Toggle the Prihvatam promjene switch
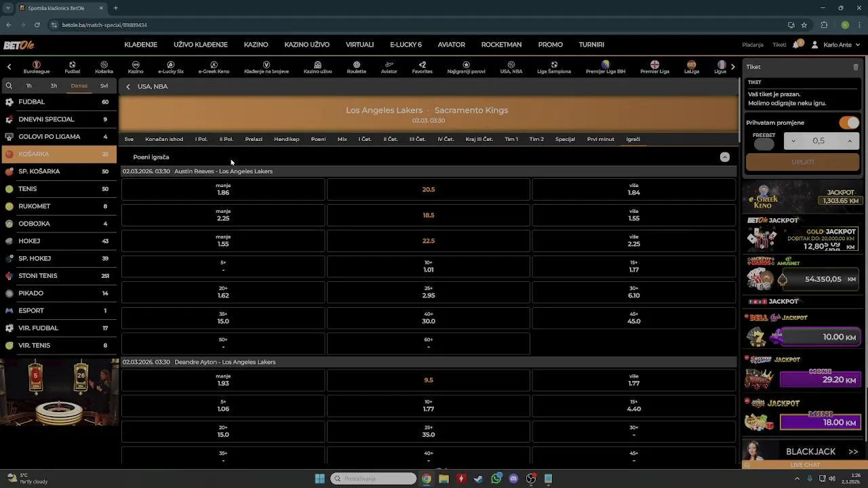 849,123
